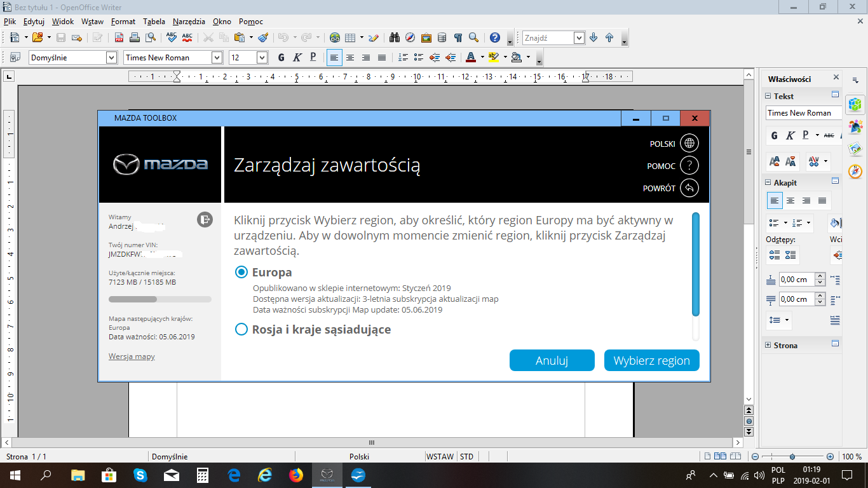Open the Gallery icon in the sidebar
Image resolution: width=868 pixels, height=488 pixels.
(x=855, y=149)
